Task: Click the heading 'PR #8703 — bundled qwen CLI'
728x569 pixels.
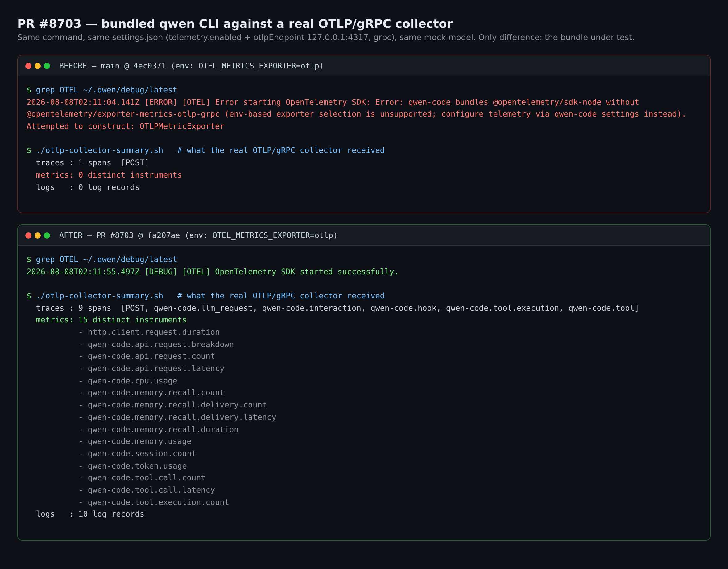Action: [x=235, y=24]
